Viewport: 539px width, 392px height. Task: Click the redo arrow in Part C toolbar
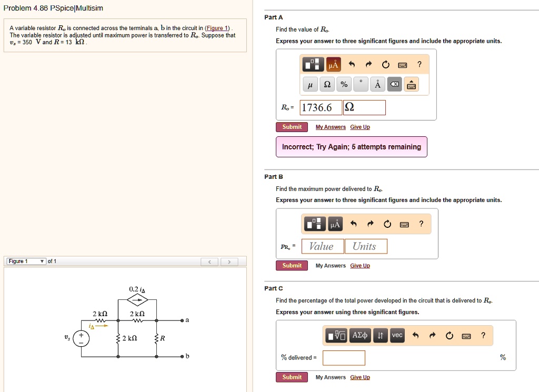tap(432, 335)
